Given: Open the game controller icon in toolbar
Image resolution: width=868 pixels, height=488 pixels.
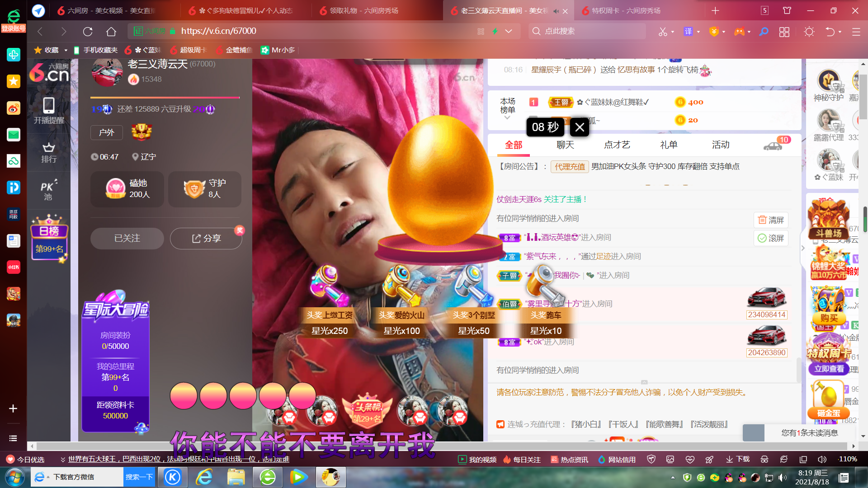Looking at the screenshot, I should pos(740,32).
